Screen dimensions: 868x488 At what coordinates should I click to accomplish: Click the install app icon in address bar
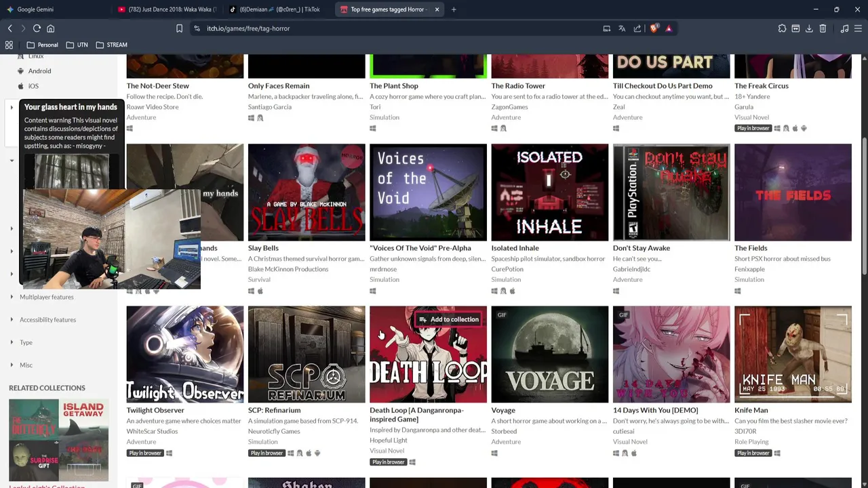pos(607,28)
